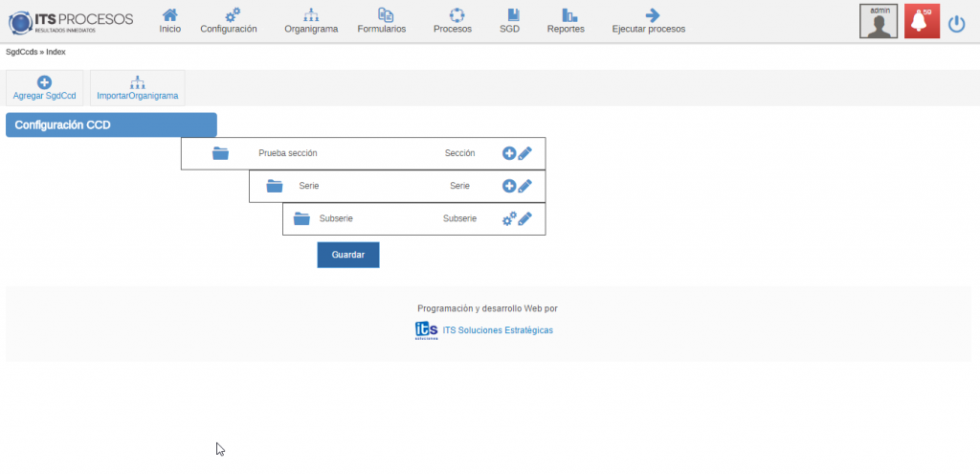This screenshot has width=980, height=475.
Task: Edit the Serie row with pencil icon
Action: [x=524, y=187]
